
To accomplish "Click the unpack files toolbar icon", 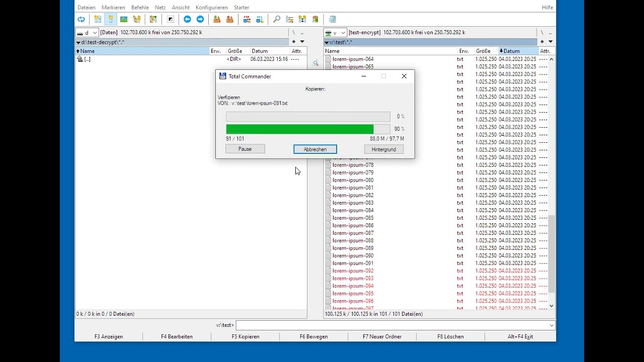I will click(x=230, y=20).
